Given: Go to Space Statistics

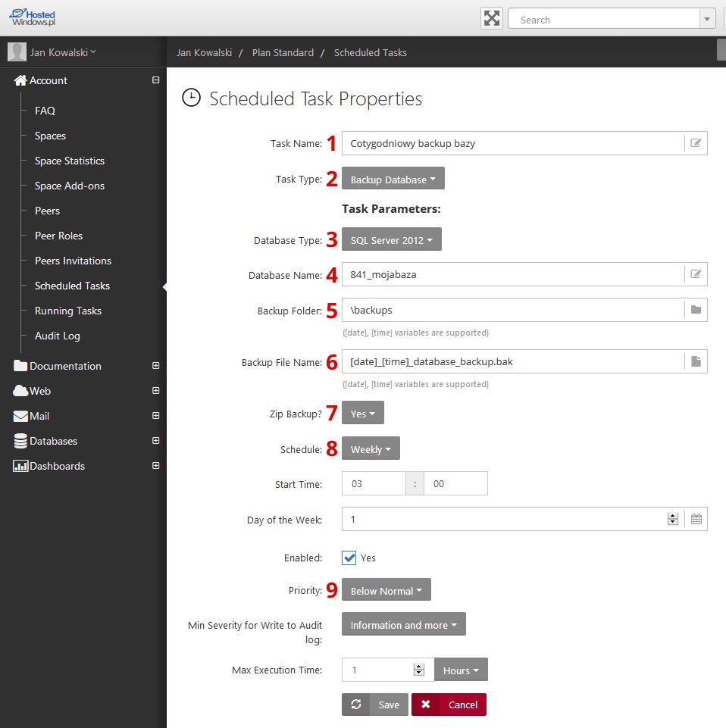Looking at the screenshot, I should coord(70,161).
